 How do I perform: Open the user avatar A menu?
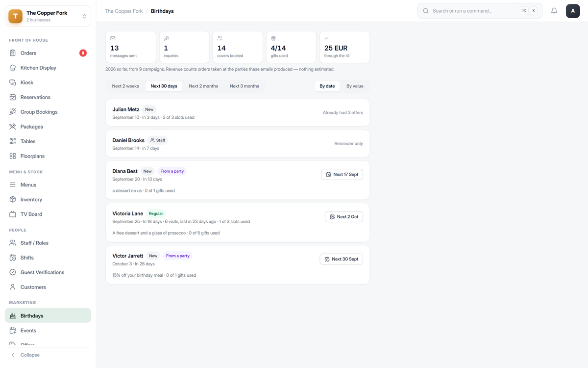pos(573,11)
